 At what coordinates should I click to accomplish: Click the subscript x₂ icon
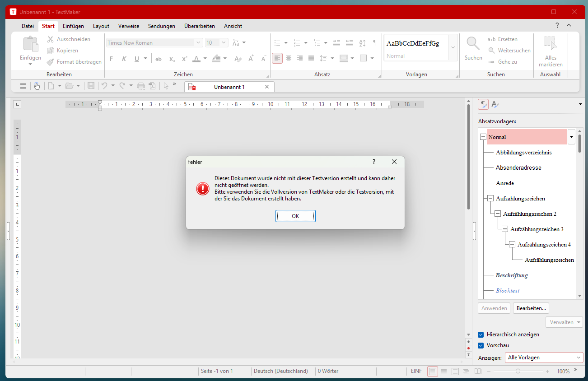(x=172, y=59)
